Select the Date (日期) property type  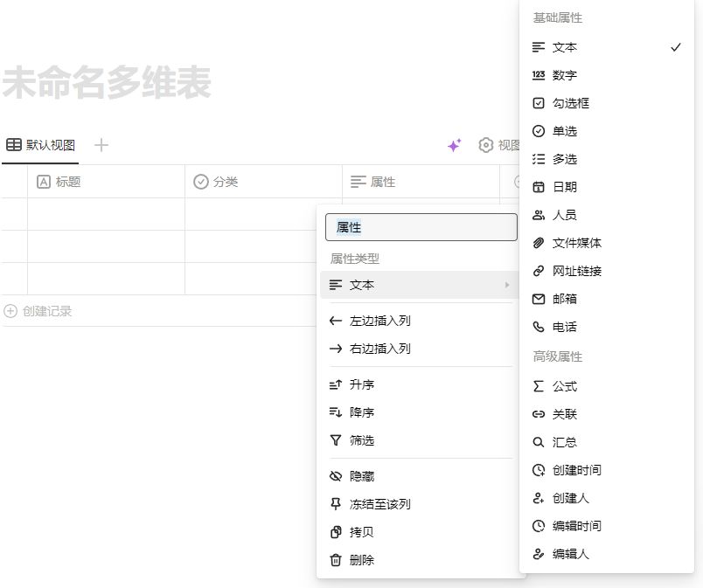(x=564, y=187)
